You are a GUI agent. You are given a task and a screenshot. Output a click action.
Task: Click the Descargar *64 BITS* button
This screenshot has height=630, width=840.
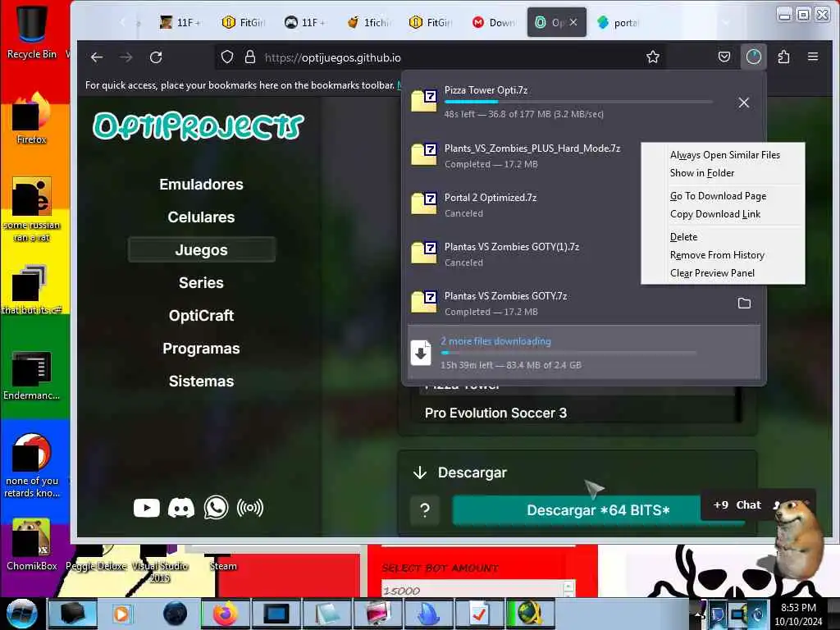point(598,510)
